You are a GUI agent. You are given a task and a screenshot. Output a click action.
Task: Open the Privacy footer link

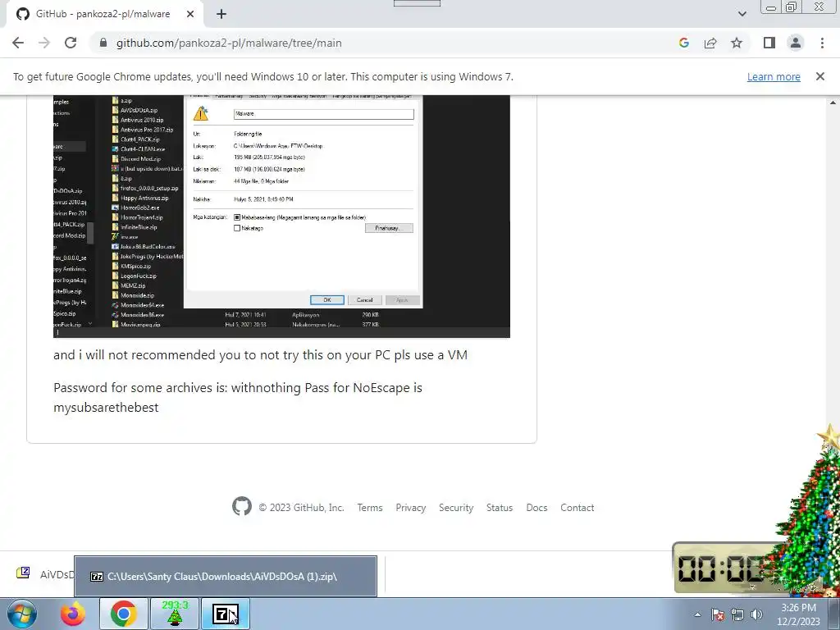coord(410,507)
